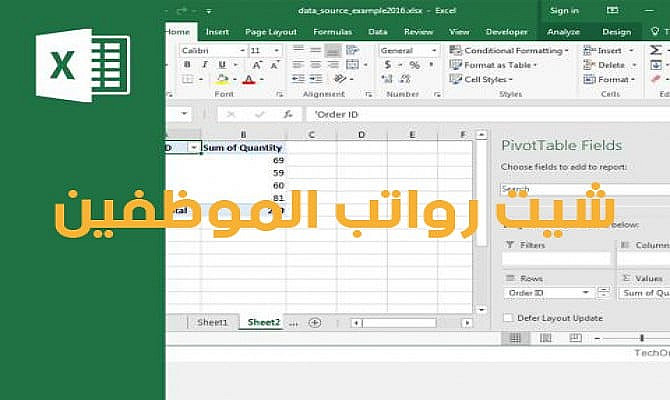The image size is (670, 400).
Task: Confirm formula bar entry checkmark
Action: point(259,114)
